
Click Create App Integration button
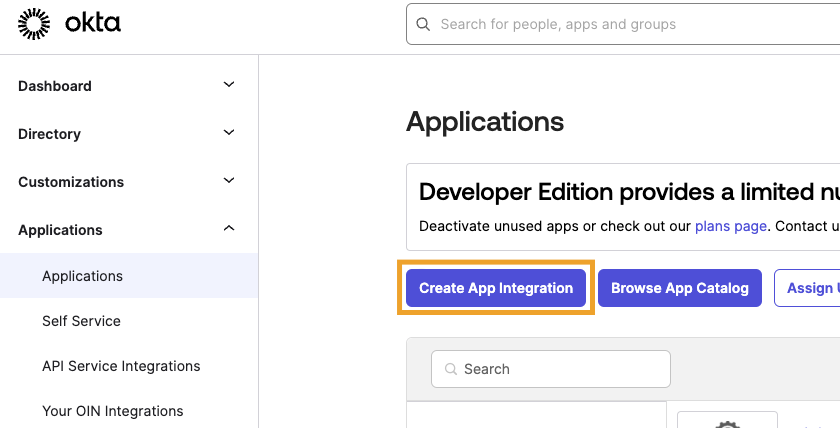[496, 288]
